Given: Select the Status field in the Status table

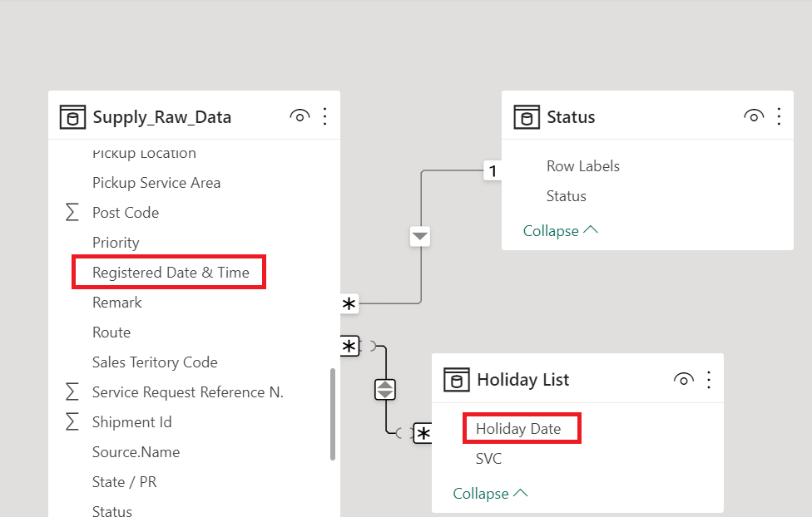Looking at the screenshot, I should (x=567, y=196).
